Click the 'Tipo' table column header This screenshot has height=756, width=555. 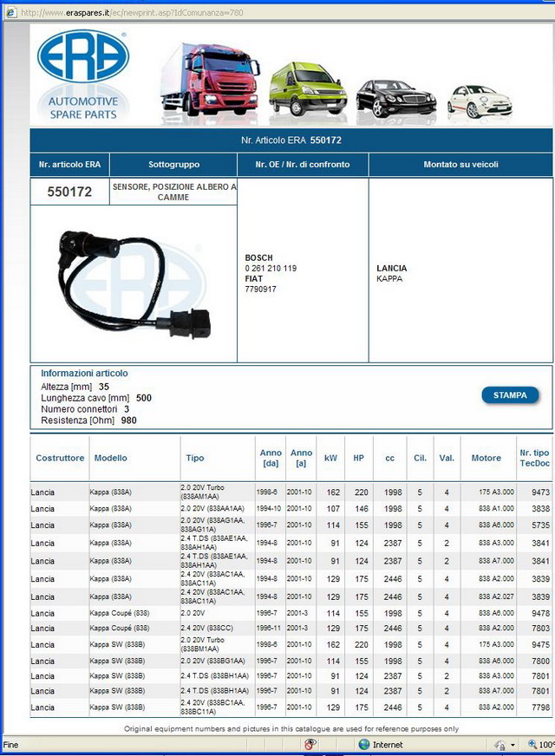195,458
